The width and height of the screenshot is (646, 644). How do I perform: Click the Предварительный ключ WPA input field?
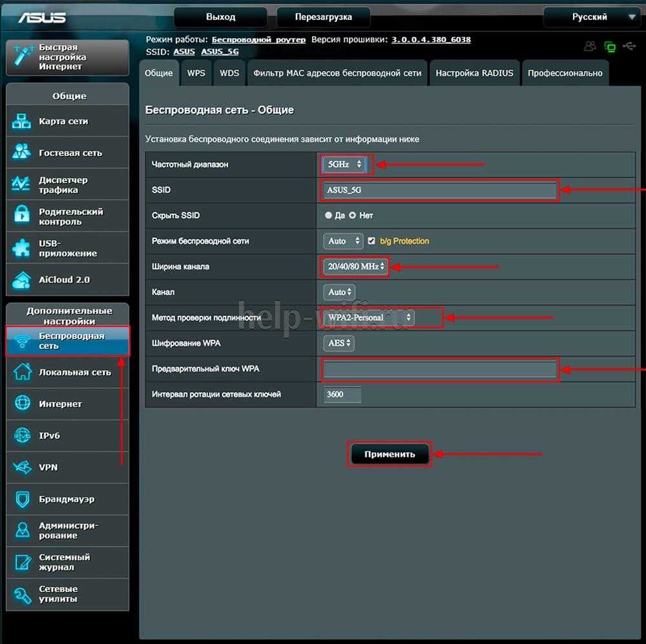tap(439, 369)
